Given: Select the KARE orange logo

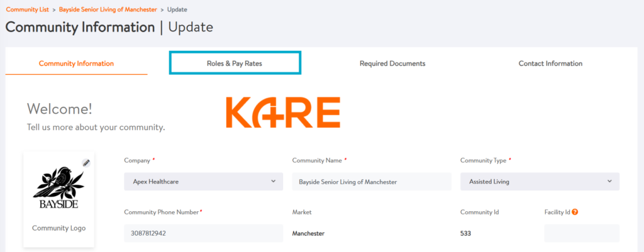Looking at the screenshot, I should pos(283,112).
